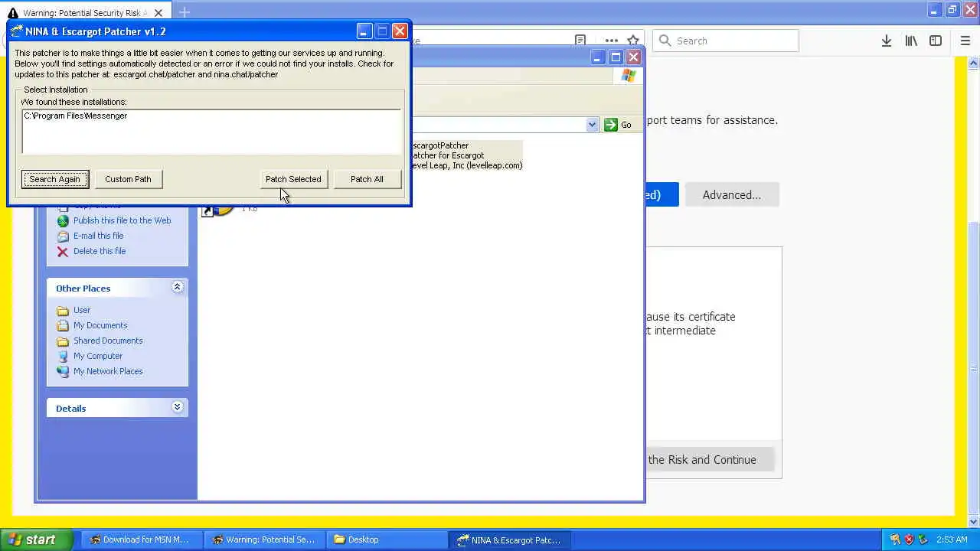This screenshot has height=551, width=980.
Task: Open the Firefox hamburger menu
Action: pos(965,41)
